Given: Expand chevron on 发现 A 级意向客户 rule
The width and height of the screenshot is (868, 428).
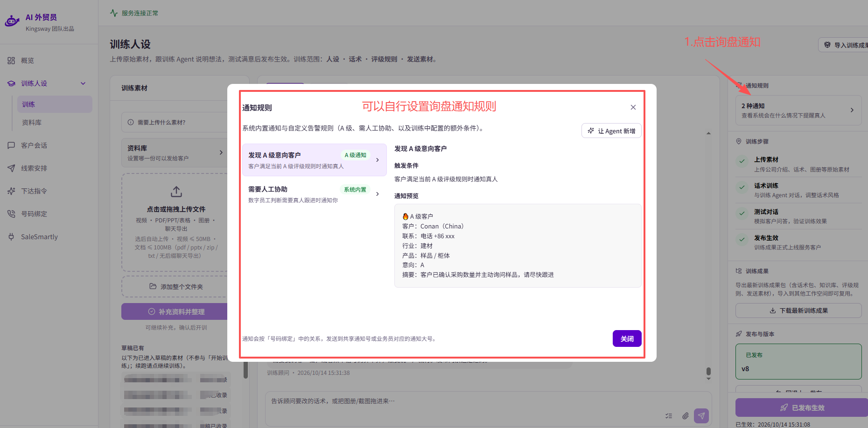Looking at the screenshot, I should [x=378, y=160].
